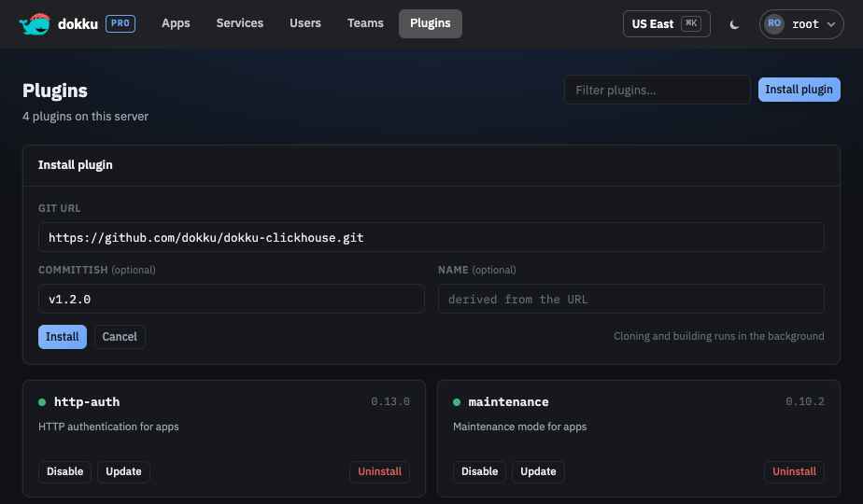
Task: Edit the Committish field with v1.2.0
Action: [x=232, y=299]
